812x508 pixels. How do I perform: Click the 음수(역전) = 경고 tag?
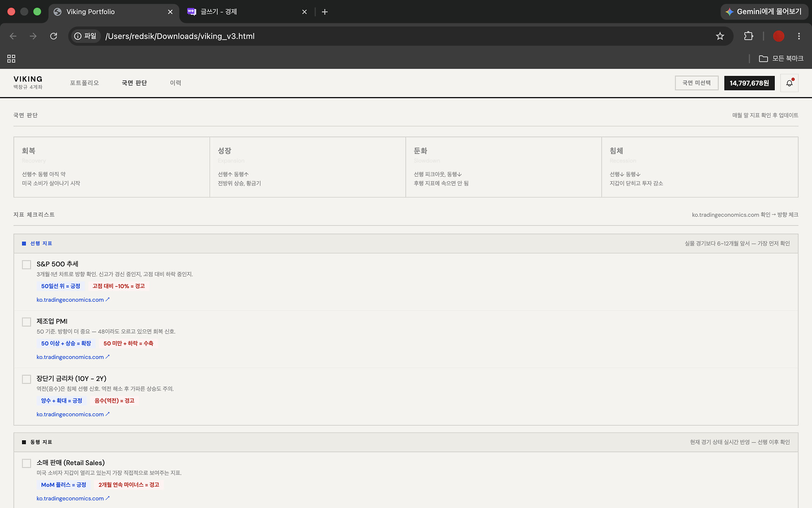[114, 400]
